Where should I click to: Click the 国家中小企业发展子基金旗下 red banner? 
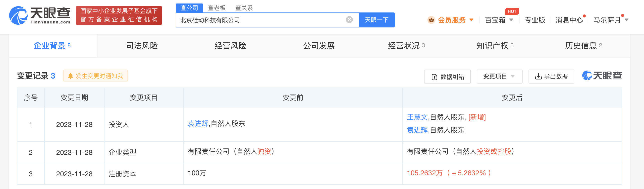(119, 15)
